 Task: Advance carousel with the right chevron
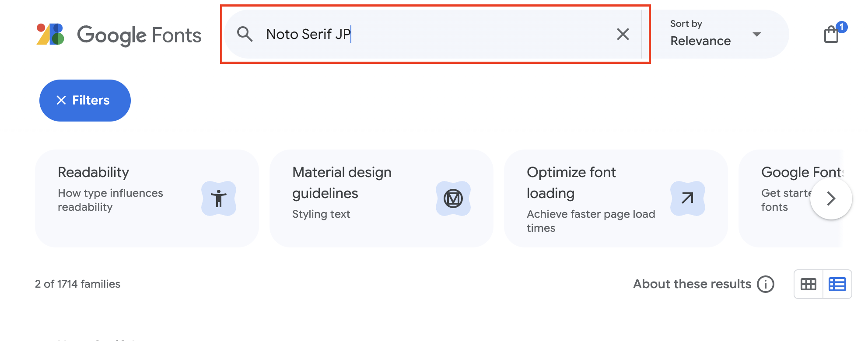tap(831, 198)
